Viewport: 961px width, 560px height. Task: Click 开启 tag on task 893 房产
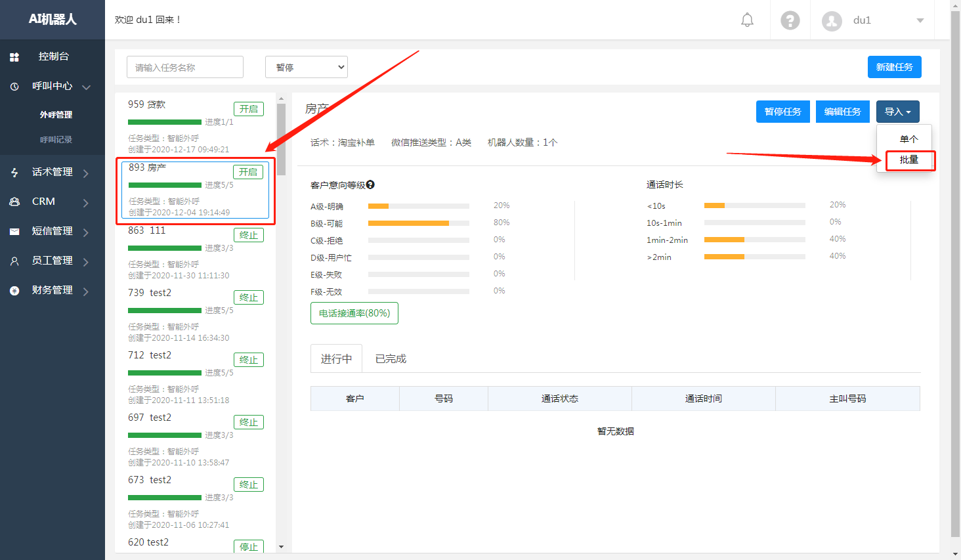[x=248, y=172]
